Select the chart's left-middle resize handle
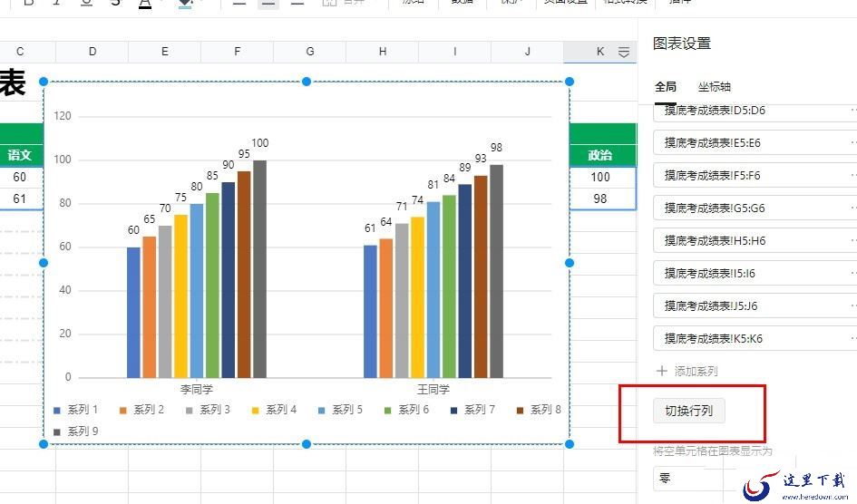The width and height of the screenshot is (857, 504). [44, 263]
